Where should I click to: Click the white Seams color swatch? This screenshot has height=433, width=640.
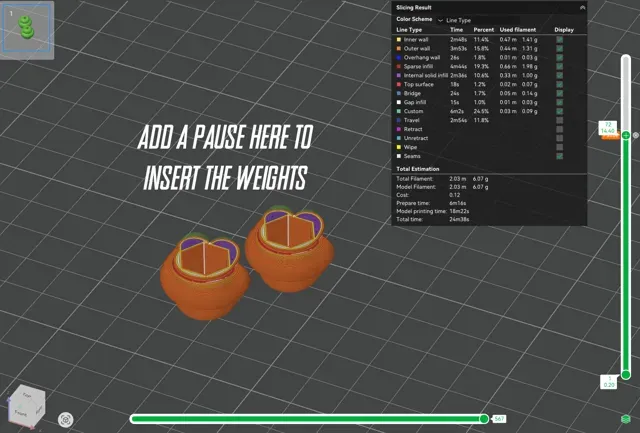pyautogui.click(x=399, y=156)
